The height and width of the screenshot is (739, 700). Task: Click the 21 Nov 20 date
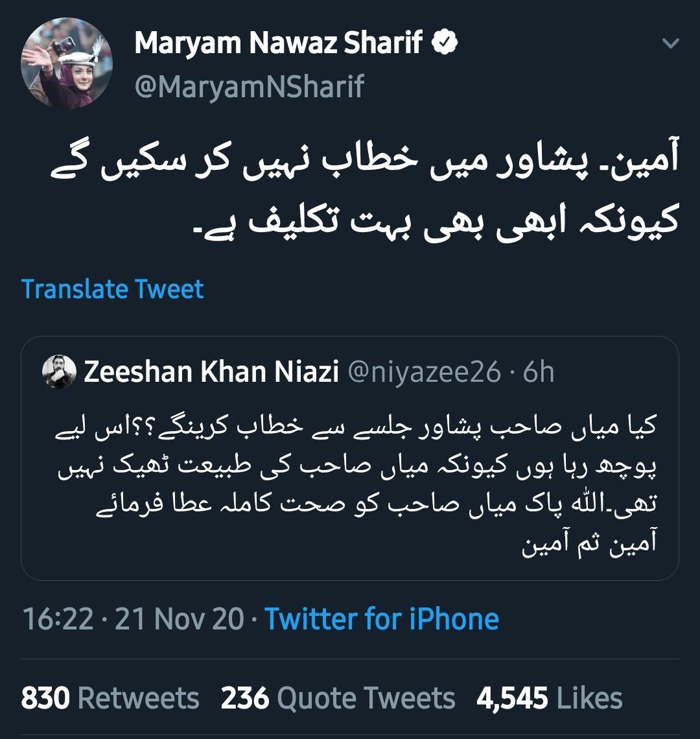point(180,619)
